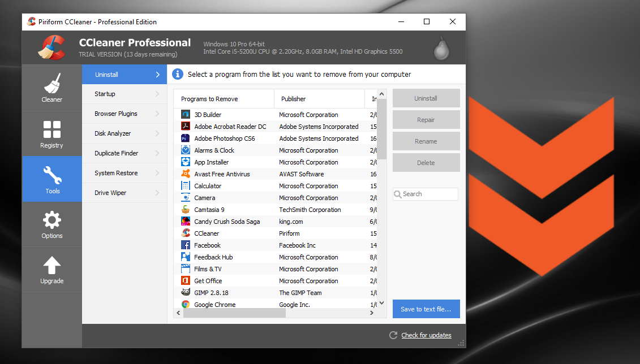Sort by Publisher column header
Viewport: 640px width, 364px height.
(x=319, y=99)
